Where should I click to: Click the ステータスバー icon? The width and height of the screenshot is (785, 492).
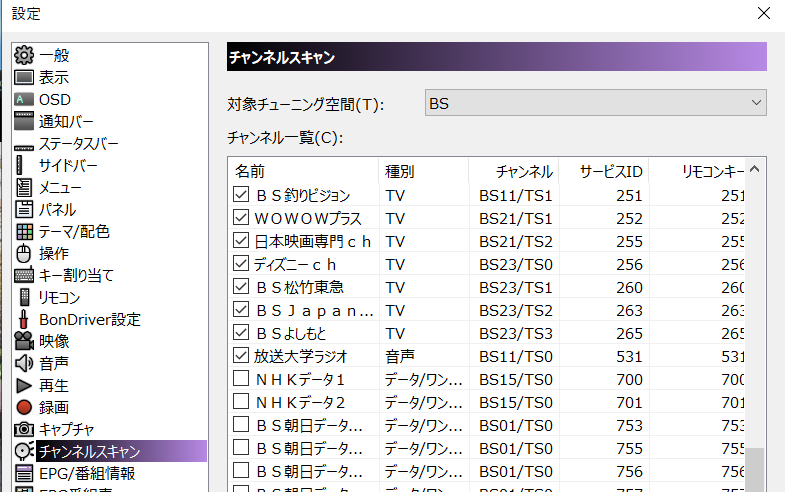pos(24,147)
